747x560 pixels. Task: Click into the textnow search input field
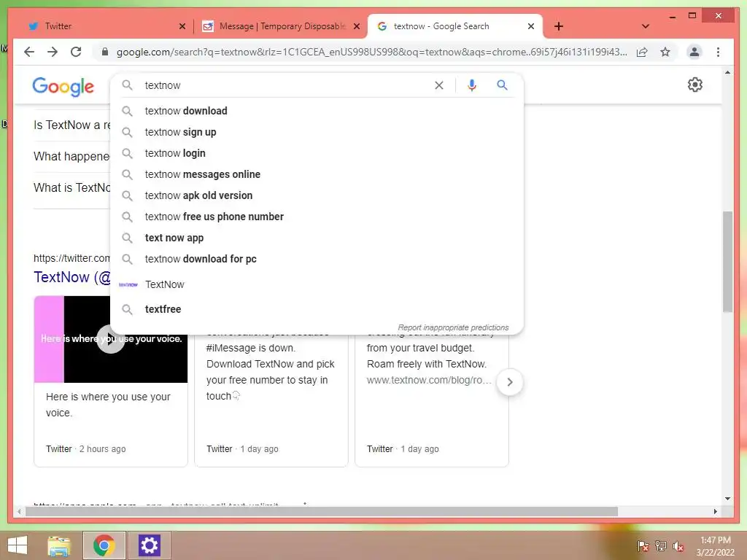point(286,85)
